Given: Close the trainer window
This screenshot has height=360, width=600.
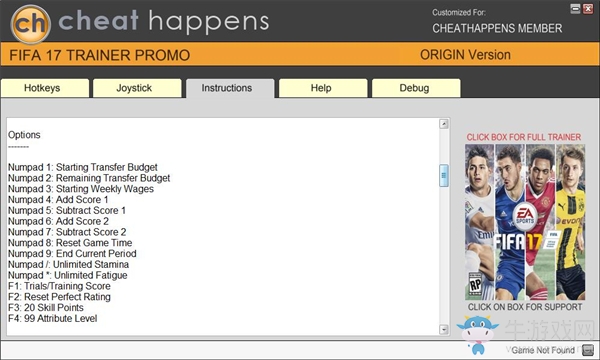Looking at the screenshot, I should click(x=588, y=9).
